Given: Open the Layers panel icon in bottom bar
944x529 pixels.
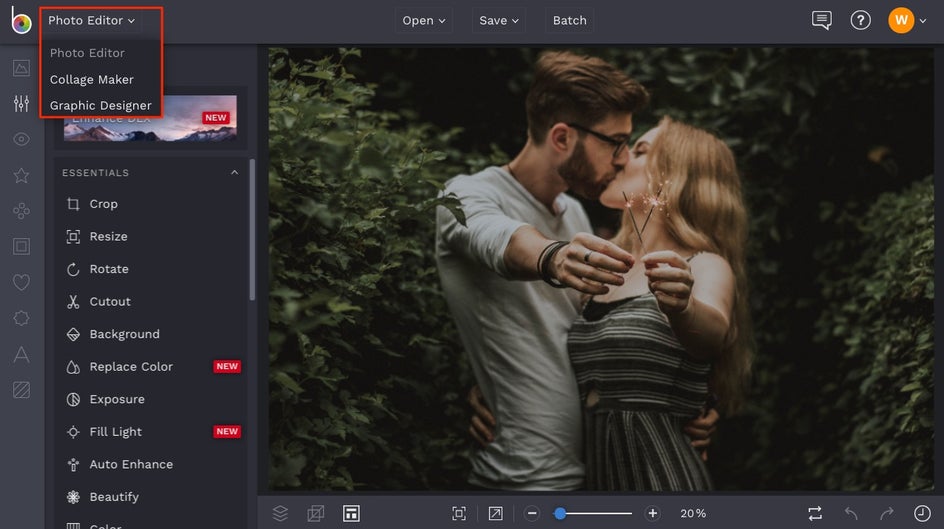Looking at the screenshot, I should [280, 513].
